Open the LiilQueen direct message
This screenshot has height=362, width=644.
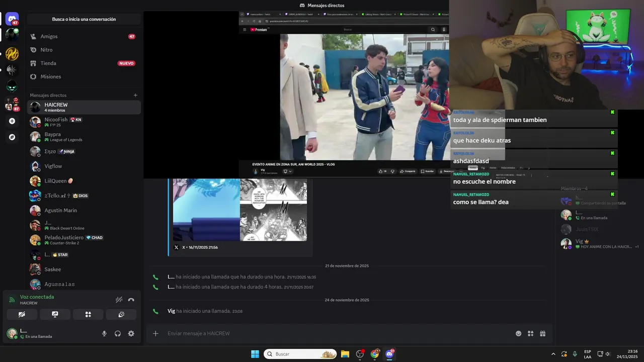coord(84,181)
